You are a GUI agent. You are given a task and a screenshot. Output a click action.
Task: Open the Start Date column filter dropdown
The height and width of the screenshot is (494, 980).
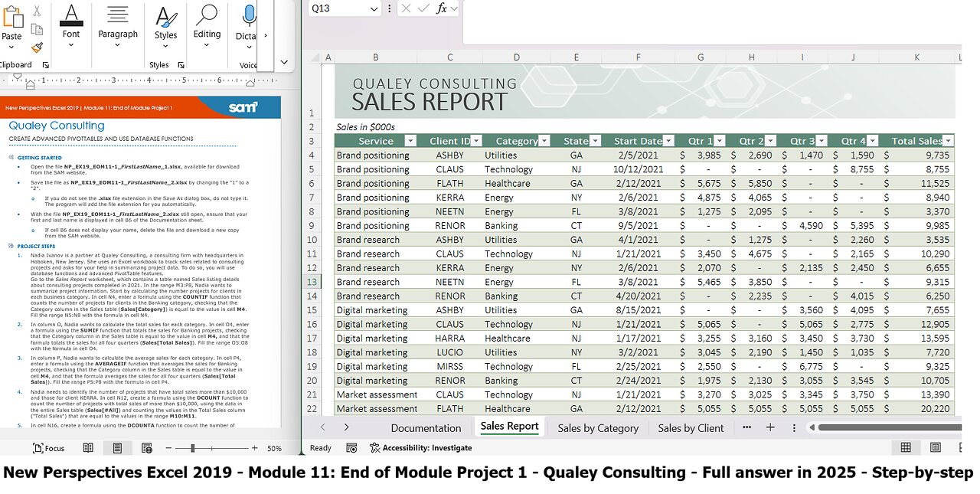(668, 141)
